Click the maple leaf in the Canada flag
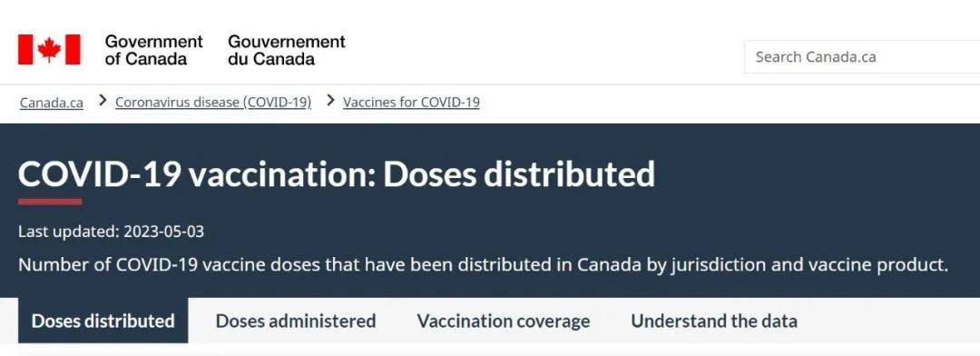This screenshot has height=356, width=980. coord(49,49)
